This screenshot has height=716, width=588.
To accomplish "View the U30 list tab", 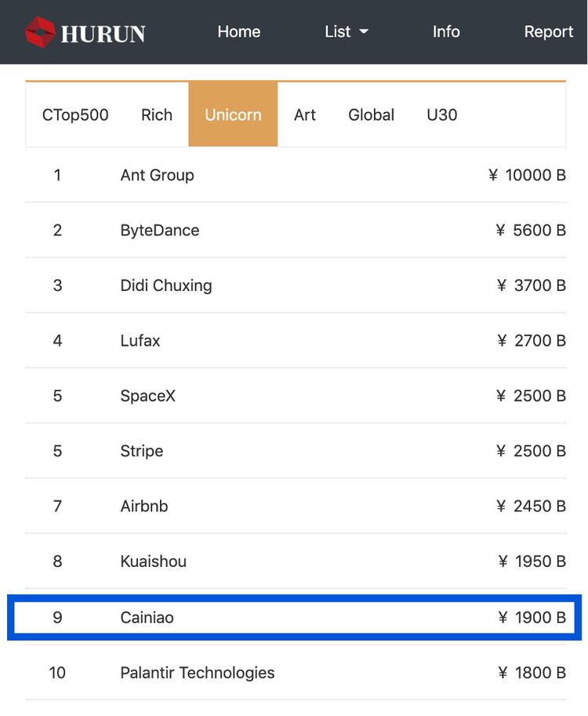I will (x=441, y=114).
